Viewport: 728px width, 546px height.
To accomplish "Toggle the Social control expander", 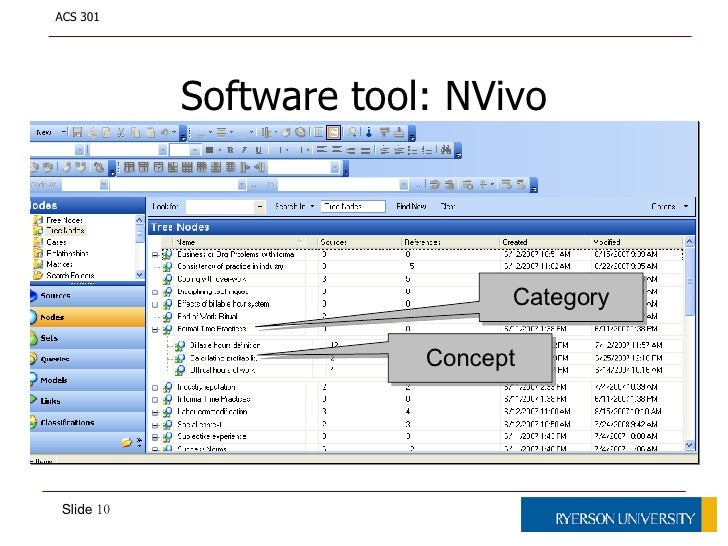I will [x=155, y=425].
